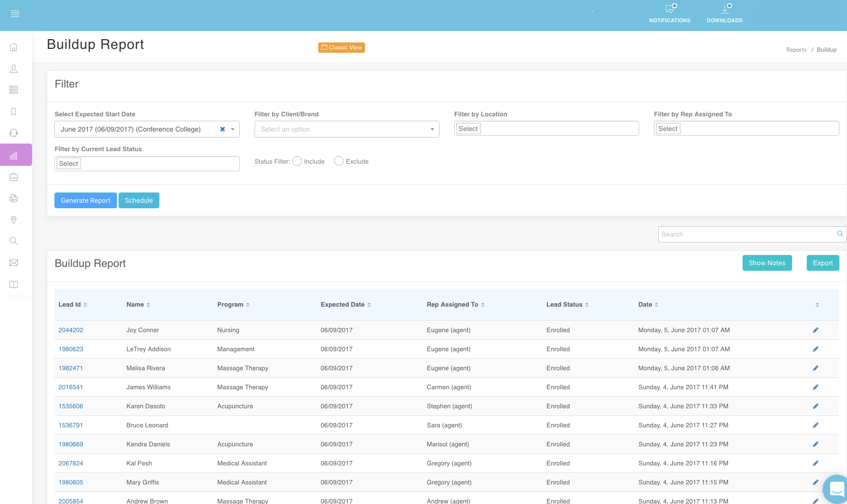
Task: Click the Export button
Action: tap(823, 263)
